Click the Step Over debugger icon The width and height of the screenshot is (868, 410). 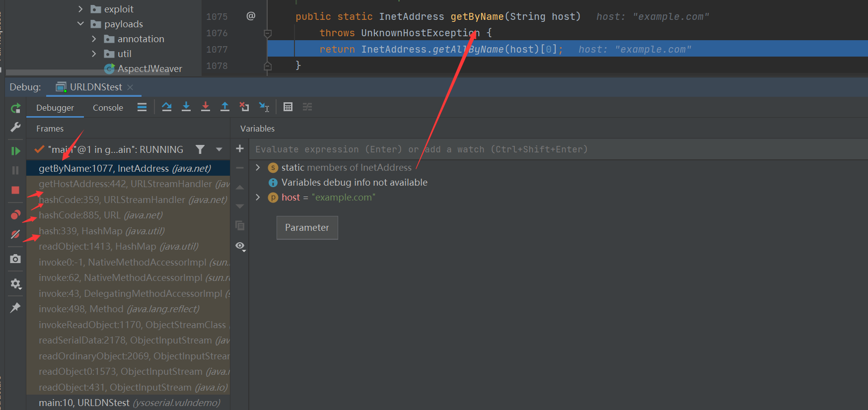[166, 107]
